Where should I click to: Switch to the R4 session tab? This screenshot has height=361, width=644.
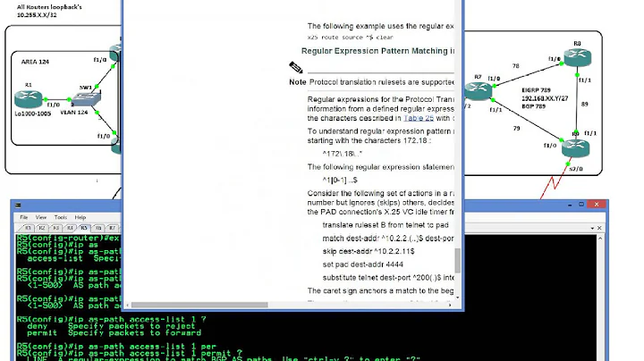(70, 228)
